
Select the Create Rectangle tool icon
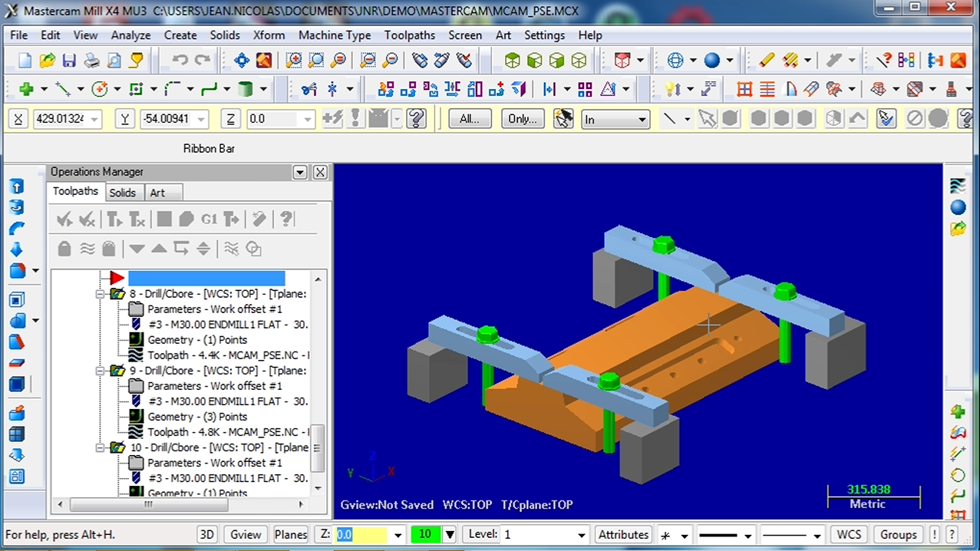click(x=137, y=89)
